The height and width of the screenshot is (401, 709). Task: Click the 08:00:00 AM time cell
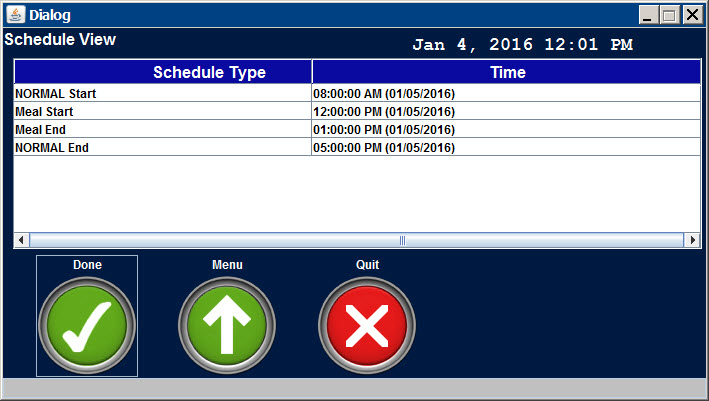pos(505,93)
